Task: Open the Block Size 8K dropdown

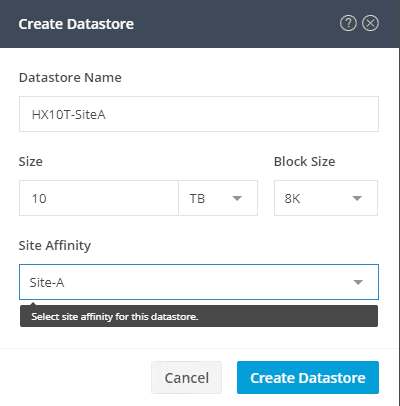Action: (x=326, y=198)
